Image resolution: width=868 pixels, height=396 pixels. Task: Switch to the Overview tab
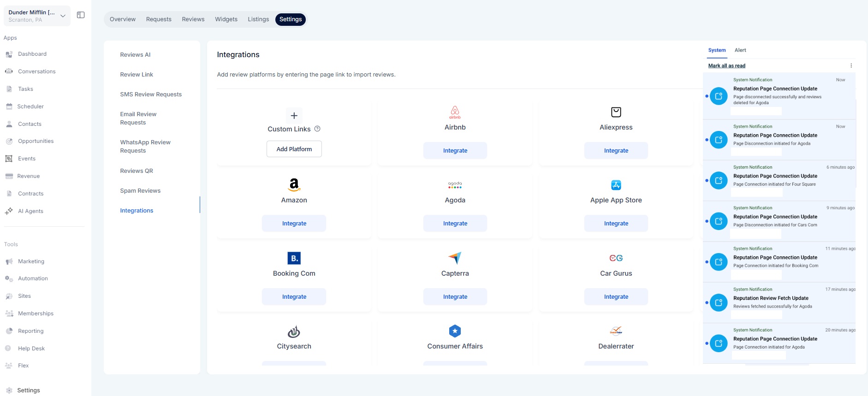123,19
